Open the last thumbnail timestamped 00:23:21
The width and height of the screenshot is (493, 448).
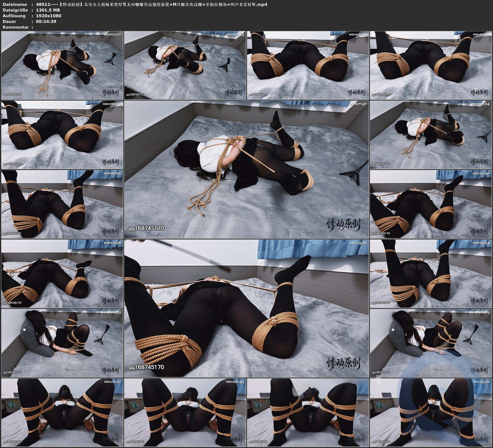click(431, 412)
